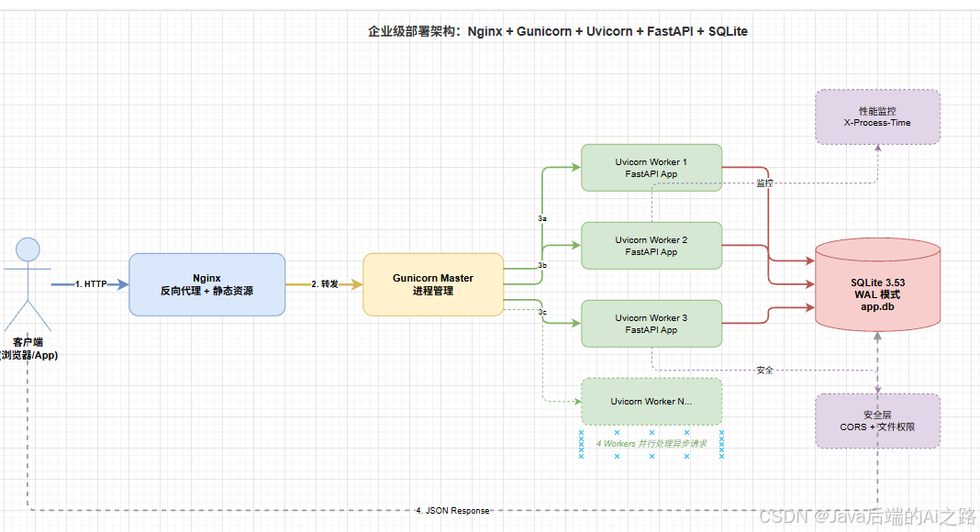Viewport: 980px width, 532px height.
Task: Click the '2. 转发' arrow label
Action: coord(325,284)
